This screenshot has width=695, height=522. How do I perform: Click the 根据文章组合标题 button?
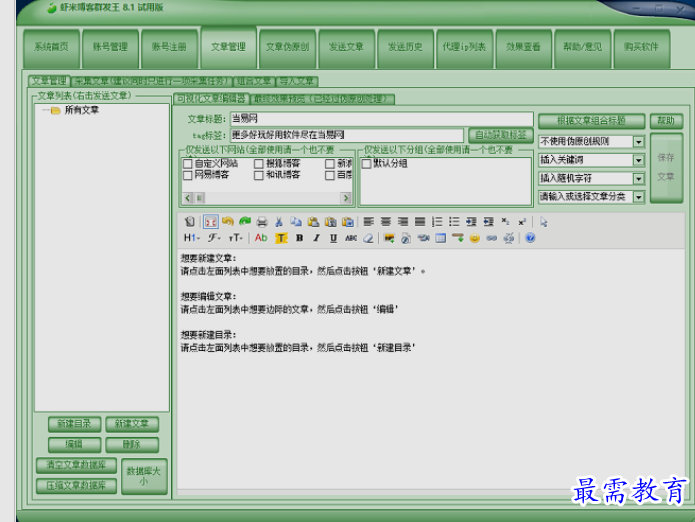tap(591, 121)
